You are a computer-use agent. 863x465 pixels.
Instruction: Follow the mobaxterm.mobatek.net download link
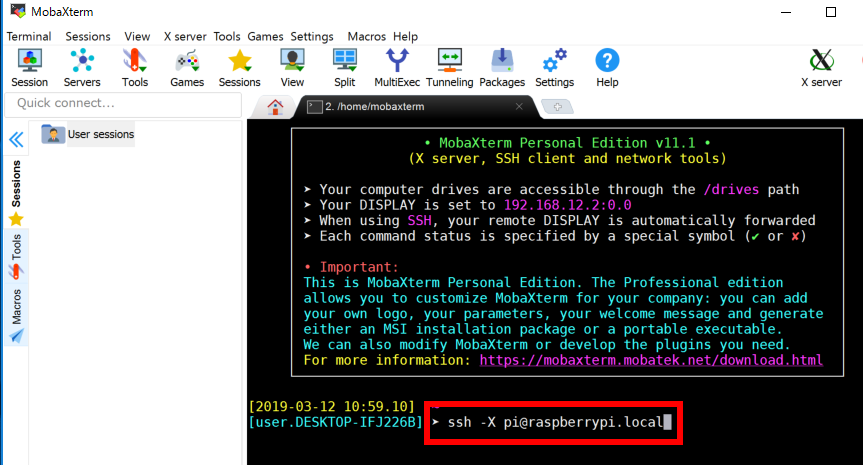[x=651, y=360]
